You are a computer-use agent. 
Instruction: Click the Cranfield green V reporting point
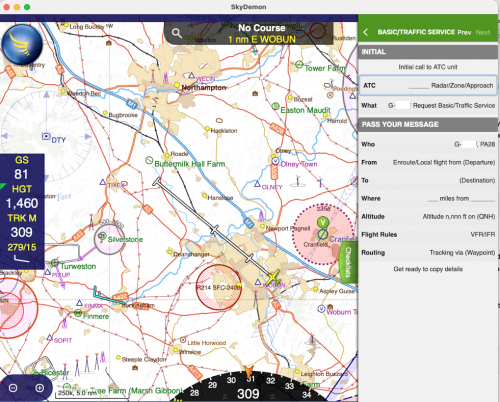tap(322, 222)
